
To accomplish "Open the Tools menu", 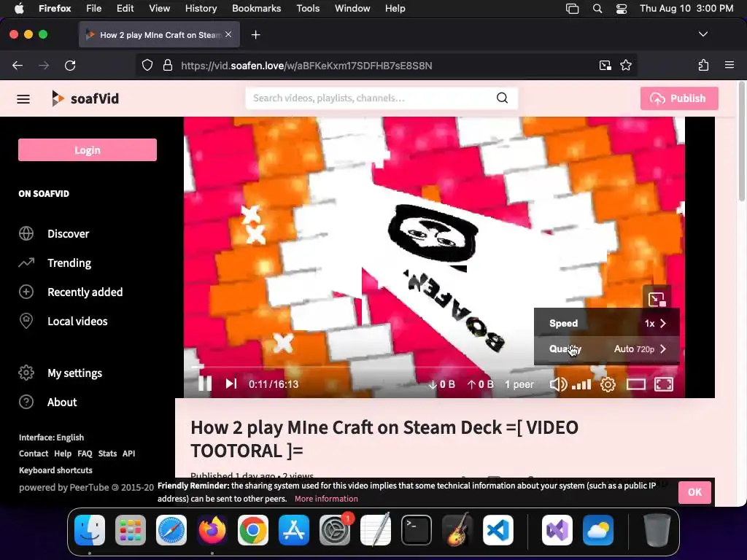I will point(308,9).
